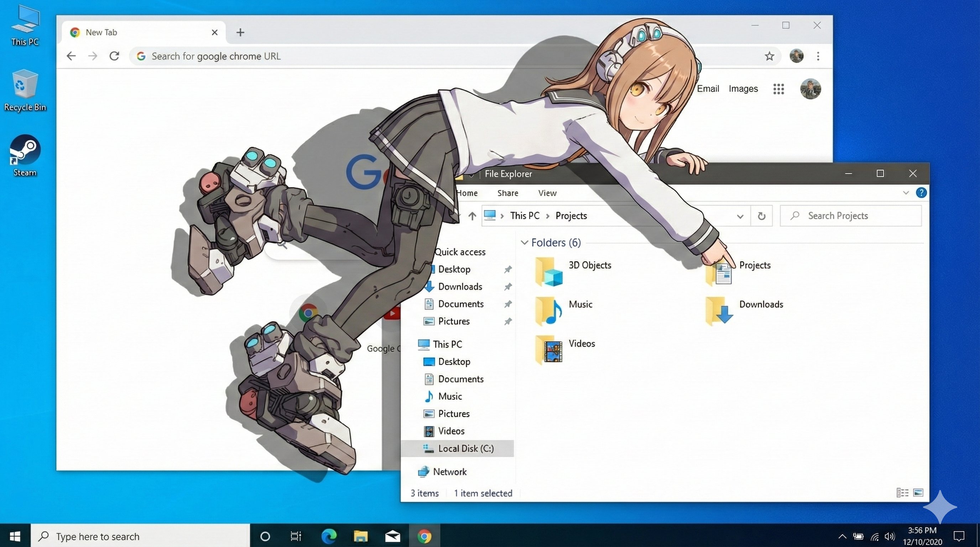Switch to large icons view

(x=918, y=493)
